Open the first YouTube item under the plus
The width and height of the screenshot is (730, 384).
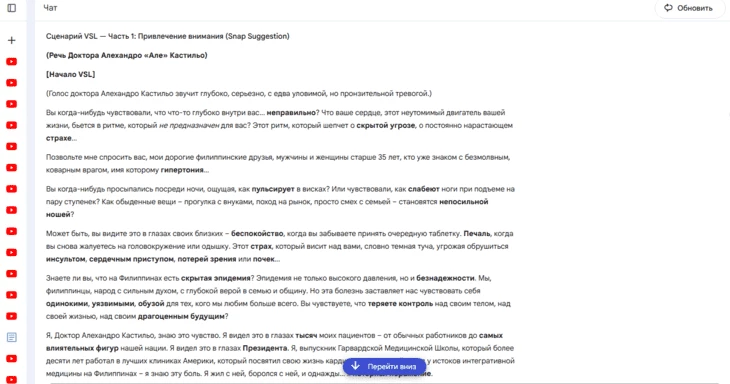(x=12, y=61)
